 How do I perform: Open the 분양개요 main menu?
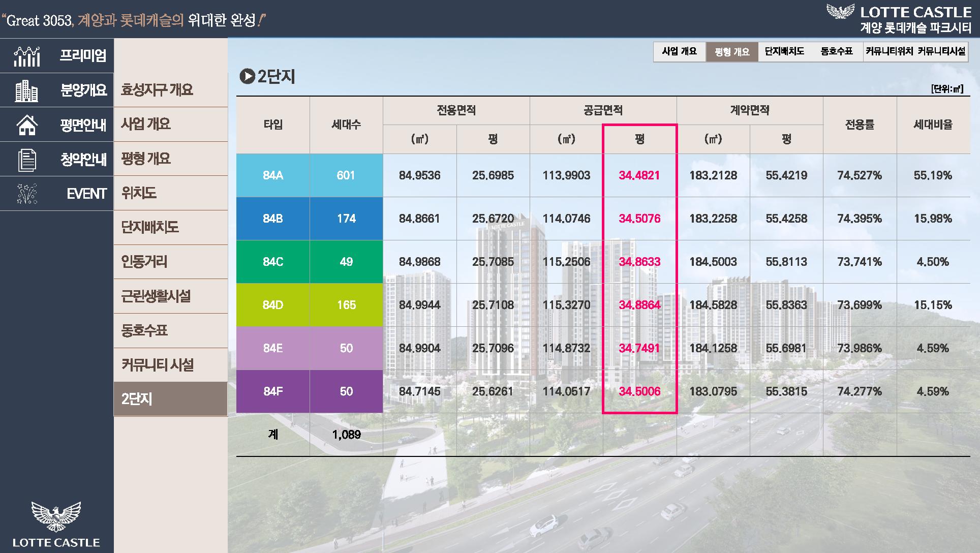pos(57,90)
